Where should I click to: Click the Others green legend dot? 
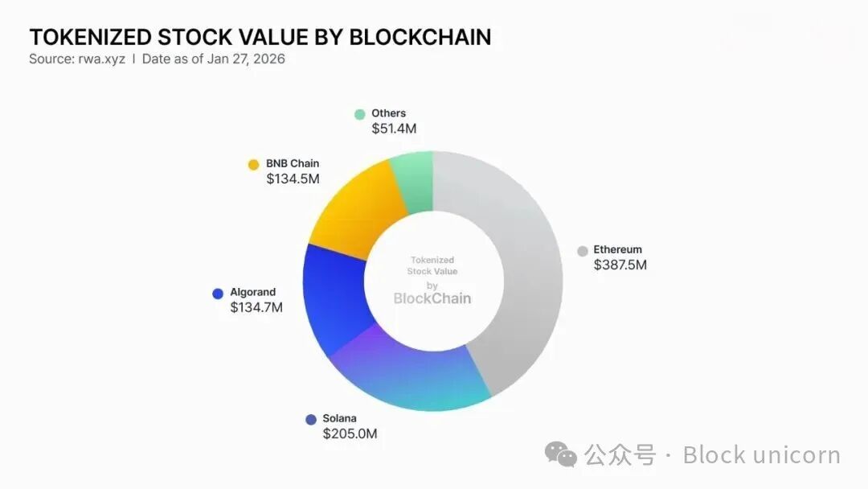pyautogui.click(x=359, y=114)
